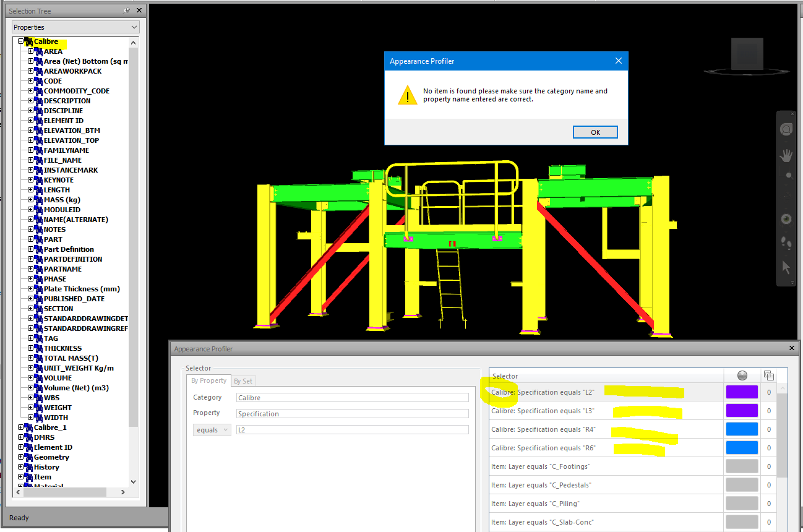Expand the Calibre_1 tree node
Image resolution: width=803 pixels, height=532 pixels.
(20, 427)
